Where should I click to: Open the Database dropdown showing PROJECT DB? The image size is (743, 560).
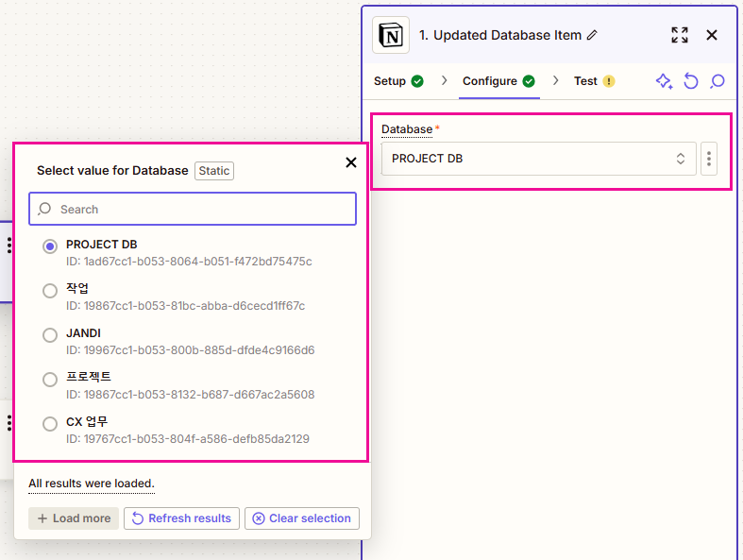click(x=538, y=159)
